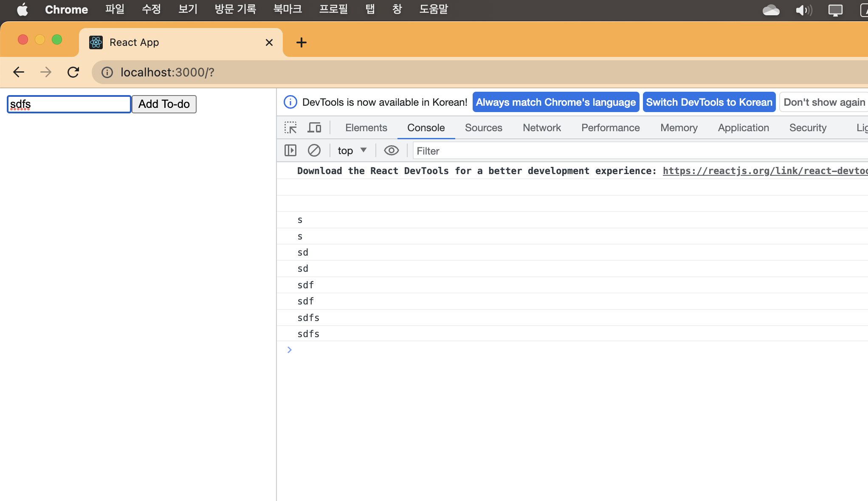This screenshot has height=501, width=868.
Task: Click the inspect element picker icon
Action: [x=290, y=128]
